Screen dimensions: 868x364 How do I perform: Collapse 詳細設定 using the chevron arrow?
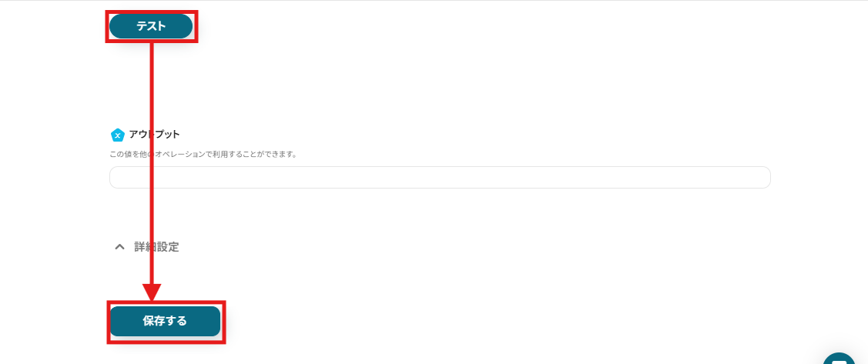click(119, 247)
